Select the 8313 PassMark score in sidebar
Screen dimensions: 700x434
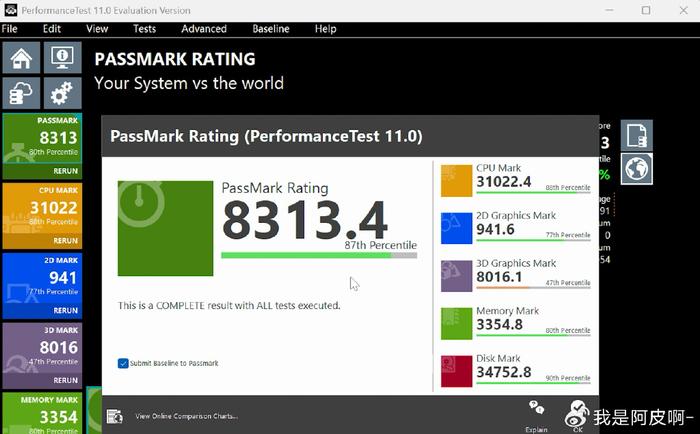[58, 138]
